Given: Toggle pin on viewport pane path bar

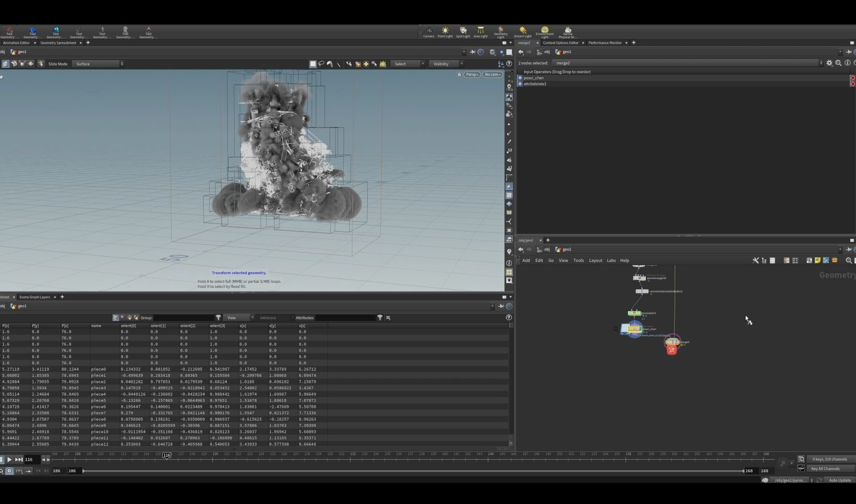Looking at the screenshot, I should 472,52.
